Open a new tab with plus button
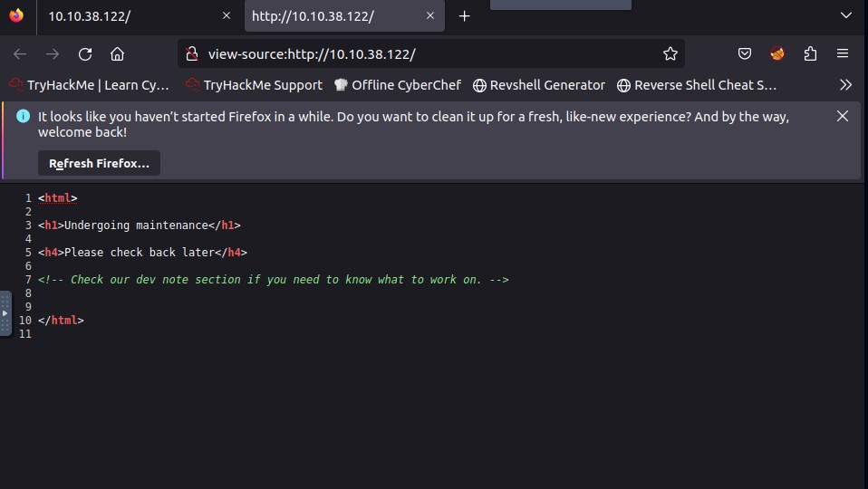Image resolution: width=868 pixels, height=489 pixels. point(464,16)
